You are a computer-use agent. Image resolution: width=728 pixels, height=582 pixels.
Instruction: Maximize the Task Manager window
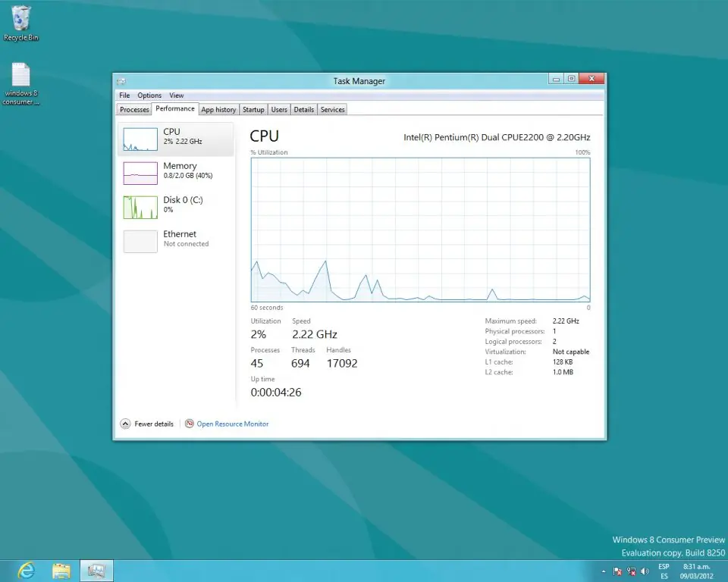coord(572,79)
